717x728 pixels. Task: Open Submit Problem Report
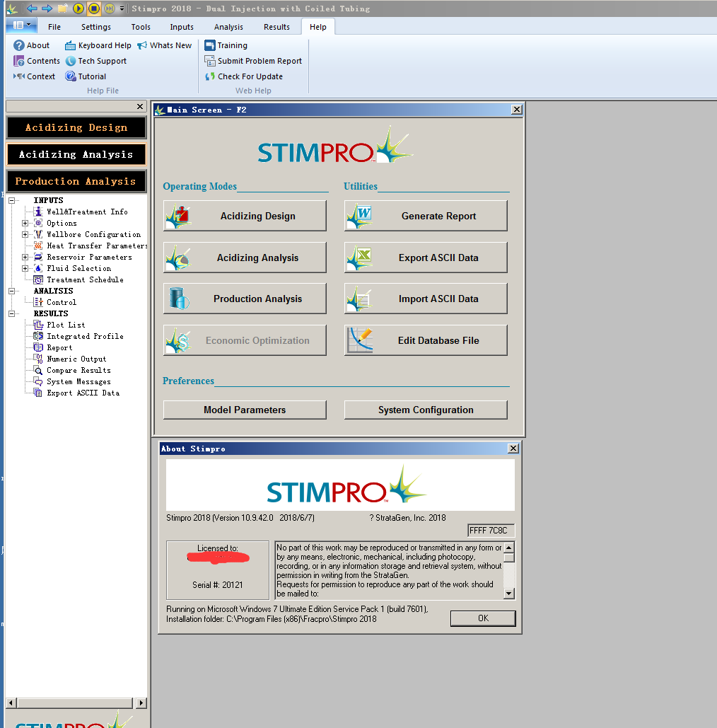(253, 61)
